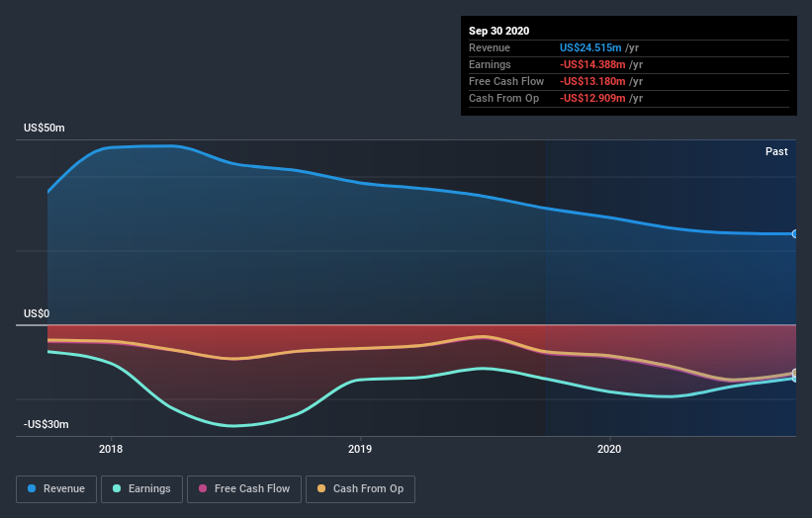Click the -US$30m y-axis label
This screenshot has height=518, width=812.
click(45, 424)
